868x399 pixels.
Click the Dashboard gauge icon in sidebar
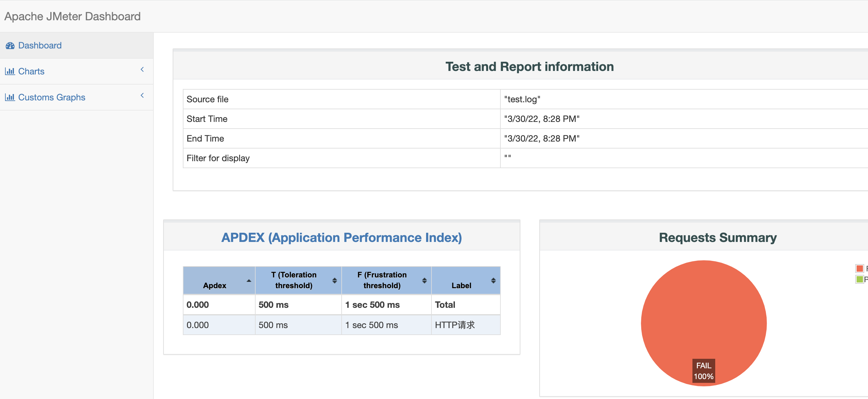[x=10, y=46]
